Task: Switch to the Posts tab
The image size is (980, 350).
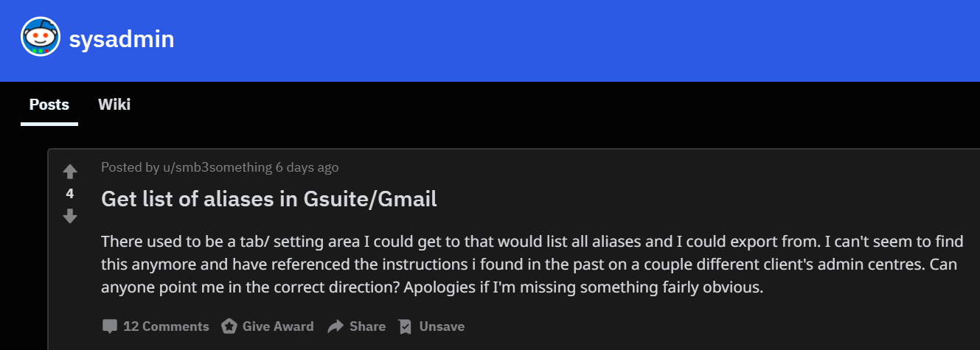Action: [49, 105]
